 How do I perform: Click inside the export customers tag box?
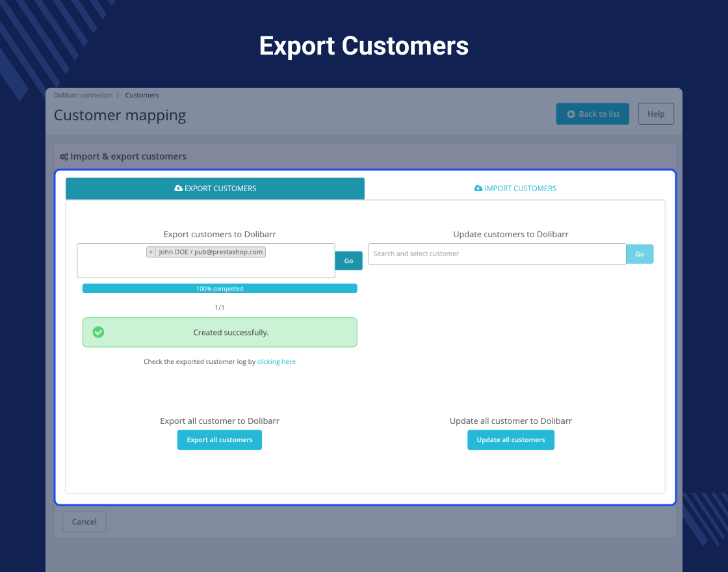pos(206,268)
